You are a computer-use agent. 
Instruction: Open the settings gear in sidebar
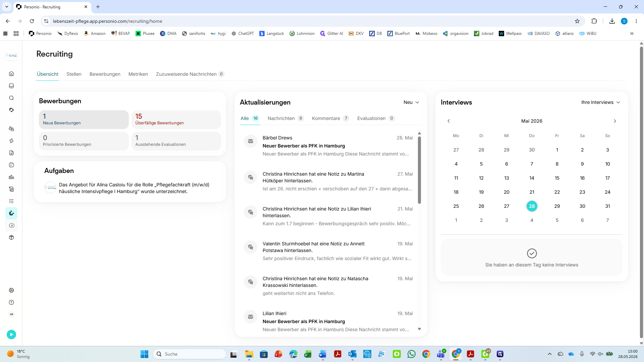pos(11,290)
